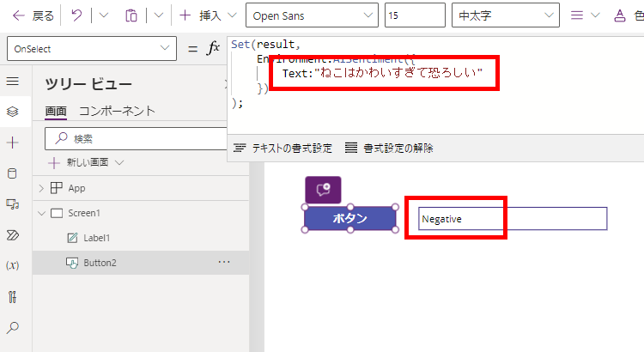Viewport: 644px width, 352px height.
Task: Click the paste clipboard icon
Action: coord(131,15)
